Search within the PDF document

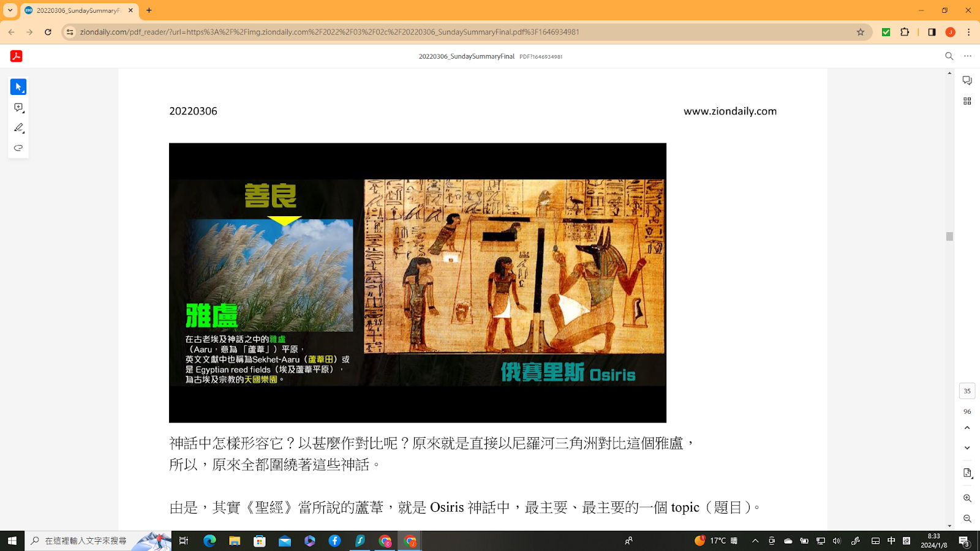(949, 56)
